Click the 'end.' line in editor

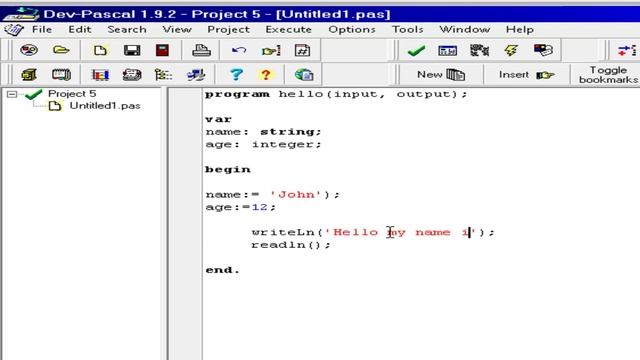tap(222, 270)
